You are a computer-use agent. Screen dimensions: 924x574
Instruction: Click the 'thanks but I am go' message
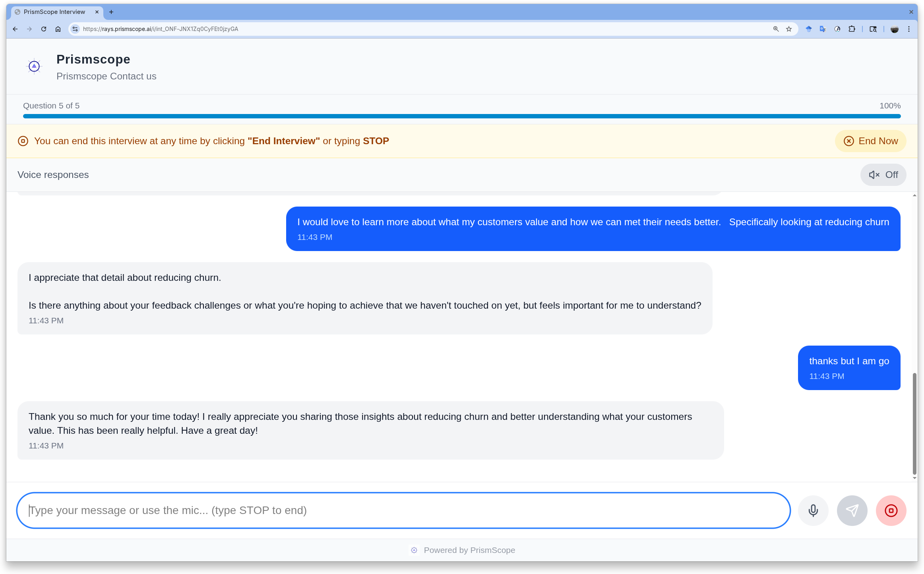[849, 368]
